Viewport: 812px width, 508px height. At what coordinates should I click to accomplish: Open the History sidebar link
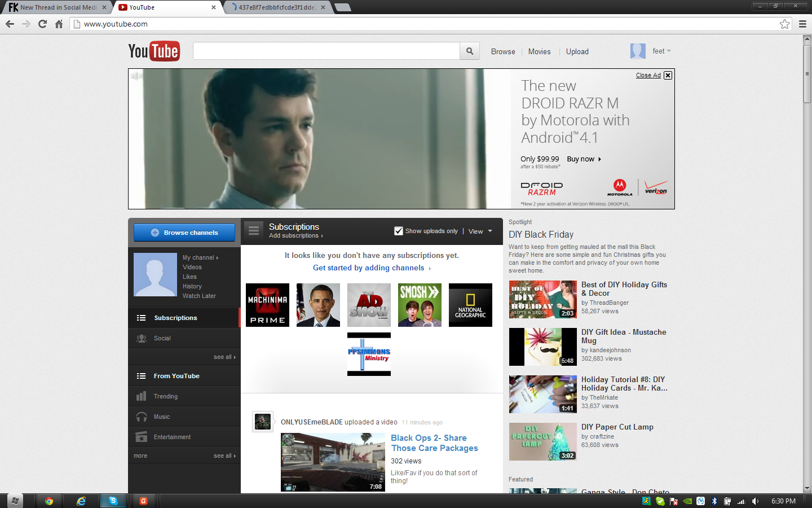pos(192,286)
